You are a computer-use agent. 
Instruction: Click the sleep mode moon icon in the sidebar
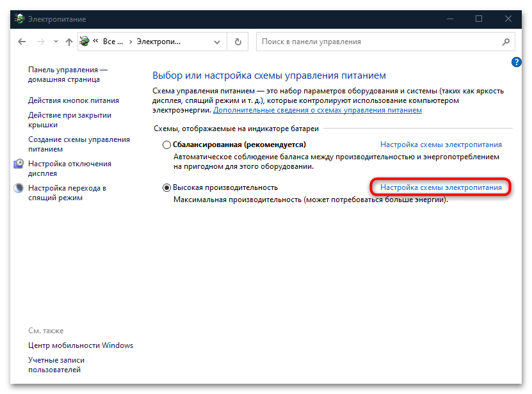click(19, 189)
